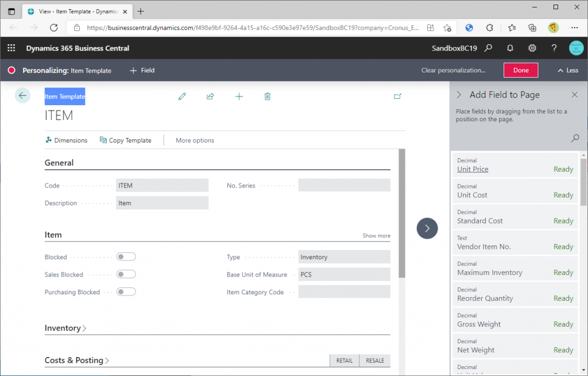Open the browser collections icon

pyautogui.click(x=532, y=28)
